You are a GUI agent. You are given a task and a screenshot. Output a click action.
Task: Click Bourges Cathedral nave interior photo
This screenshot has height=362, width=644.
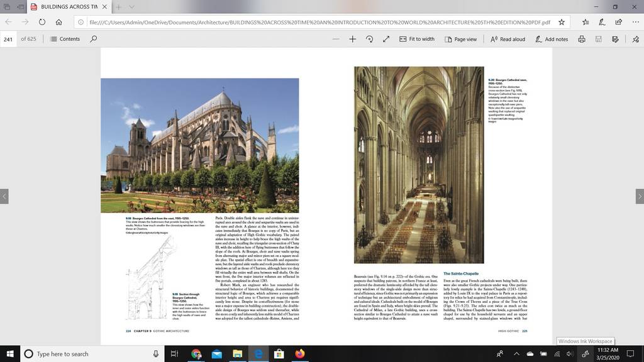[x=419, y=165]
